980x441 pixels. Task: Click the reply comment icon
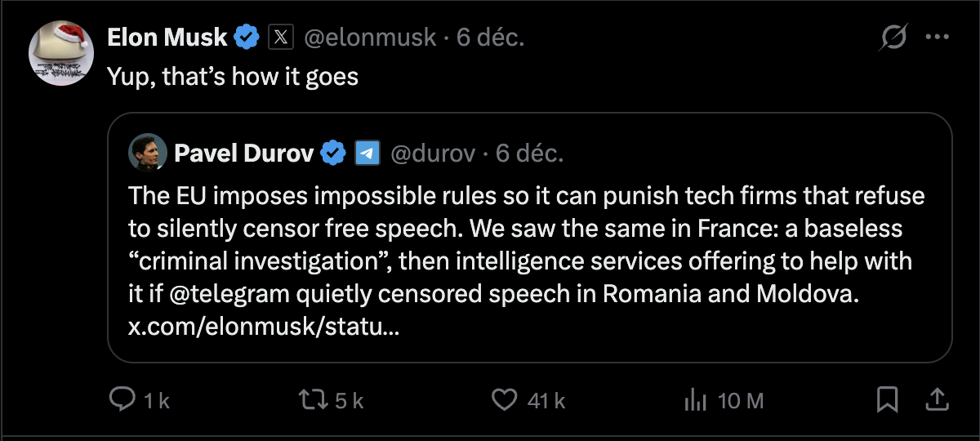tap(122, 399)
